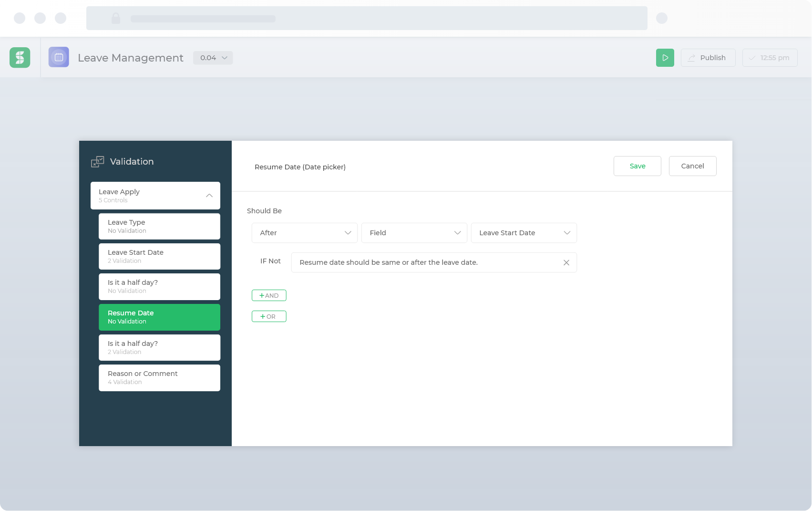This screenshot has height=511, width=812.
Task: Click the Leave Management title
Action: coord(131,58)
